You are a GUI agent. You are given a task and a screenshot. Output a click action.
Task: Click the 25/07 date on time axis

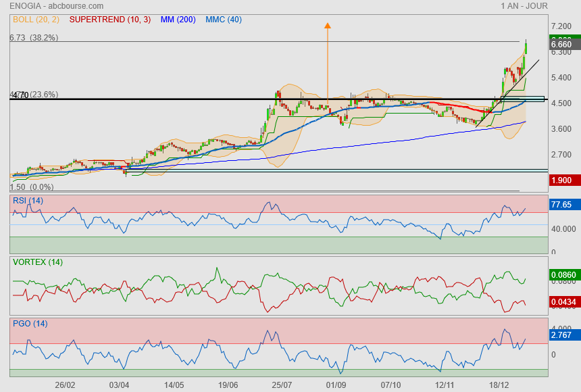coord(282,385)
